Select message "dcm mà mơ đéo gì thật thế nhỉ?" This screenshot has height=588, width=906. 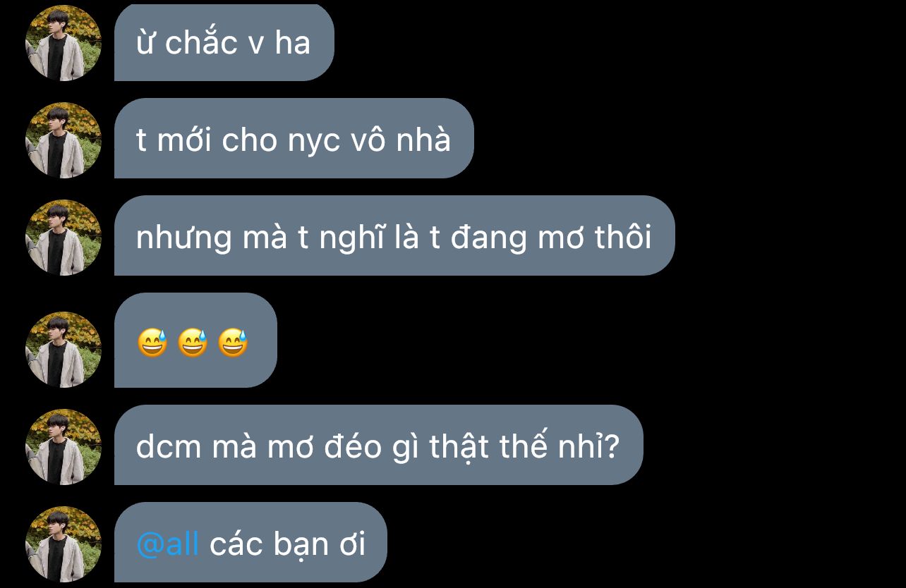click(x=378, y=445)
